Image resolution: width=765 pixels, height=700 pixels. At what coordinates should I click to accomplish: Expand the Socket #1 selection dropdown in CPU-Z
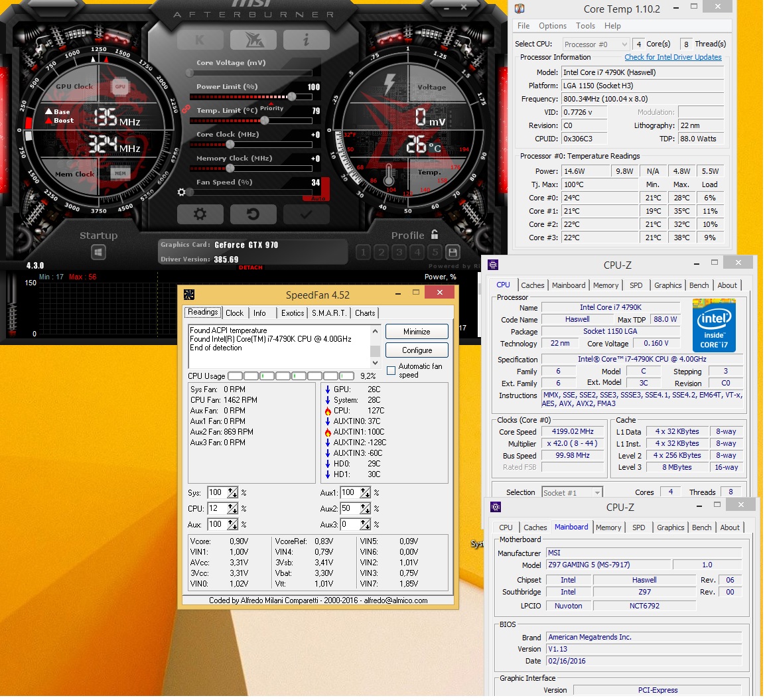(573, 493)
